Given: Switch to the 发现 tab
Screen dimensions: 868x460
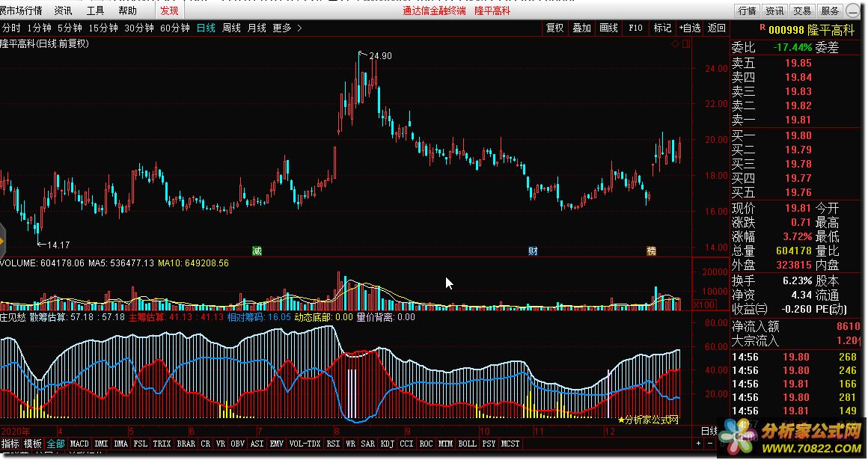Looking at the screenshot, I should pyautogui.click(x=169, y=10).
